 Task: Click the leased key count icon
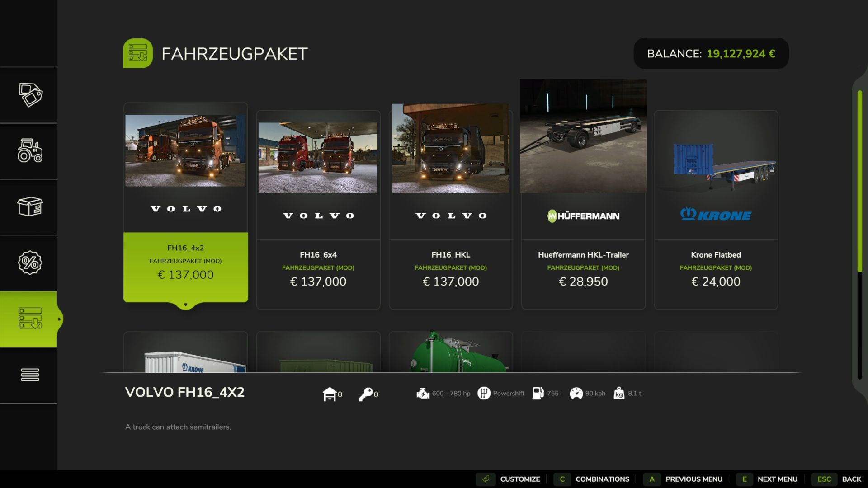365,394
